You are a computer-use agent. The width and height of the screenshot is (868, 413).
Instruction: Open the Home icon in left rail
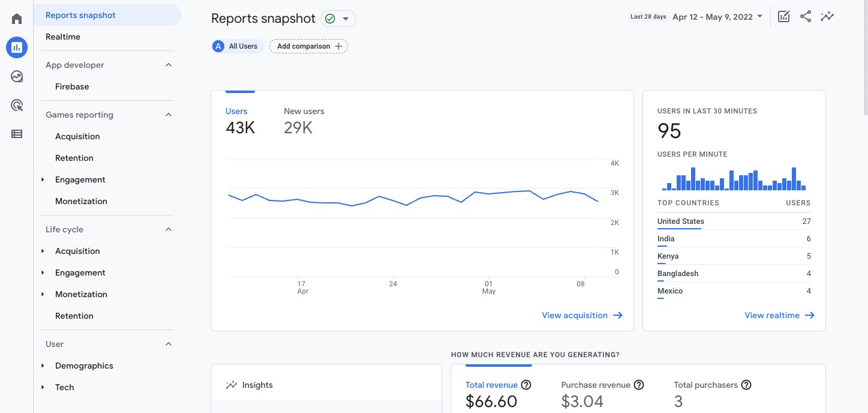[17, 19]
